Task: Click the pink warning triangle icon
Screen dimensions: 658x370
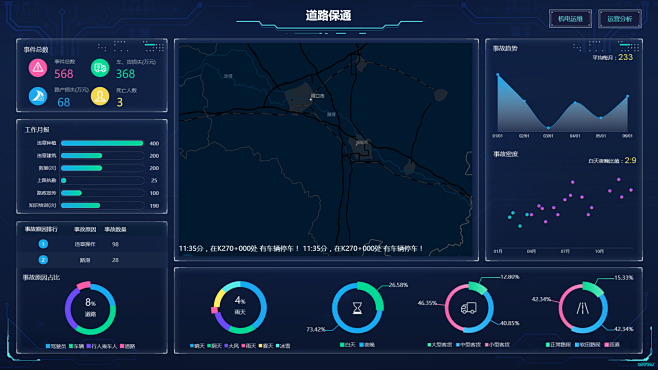Action: (38, 68)
